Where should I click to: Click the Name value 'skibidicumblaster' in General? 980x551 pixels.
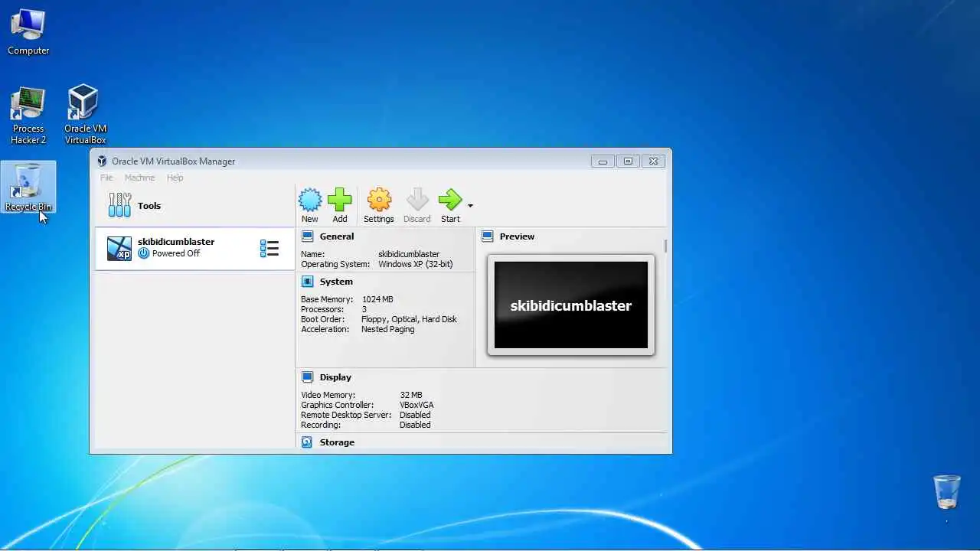(409, 254)
